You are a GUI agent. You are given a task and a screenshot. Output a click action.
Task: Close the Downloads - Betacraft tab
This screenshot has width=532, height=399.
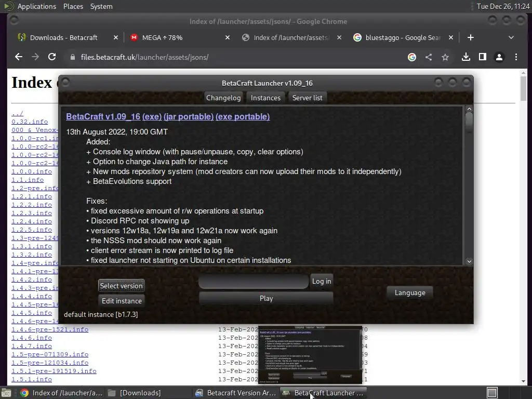tap(116, 37)
